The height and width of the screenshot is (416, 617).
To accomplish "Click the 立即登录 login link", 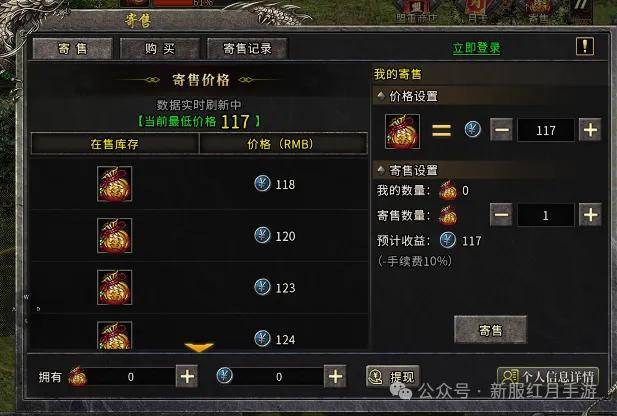I will point(477,48).
